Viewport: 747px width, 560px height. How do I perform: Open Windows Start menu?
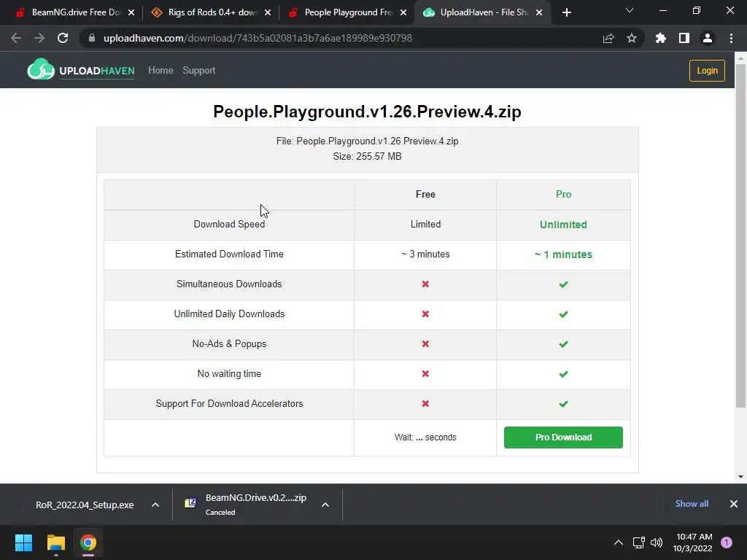[23, 542]
